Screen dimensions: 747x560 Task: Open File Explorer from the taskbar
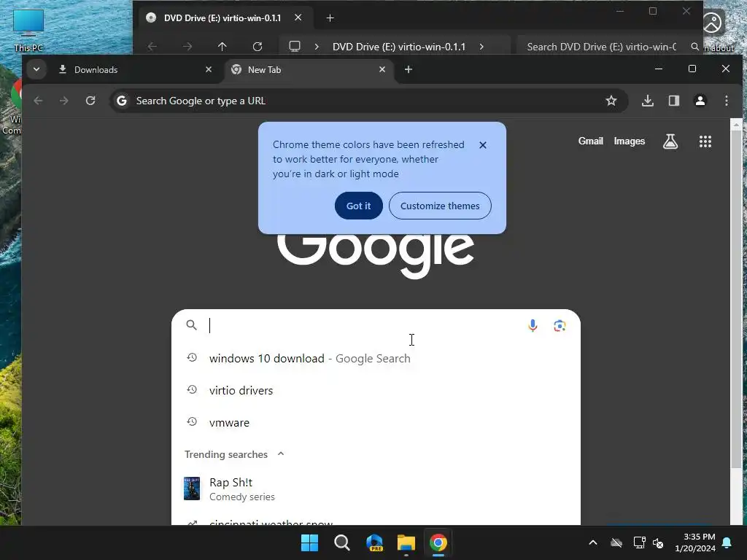tap(406, 542)
